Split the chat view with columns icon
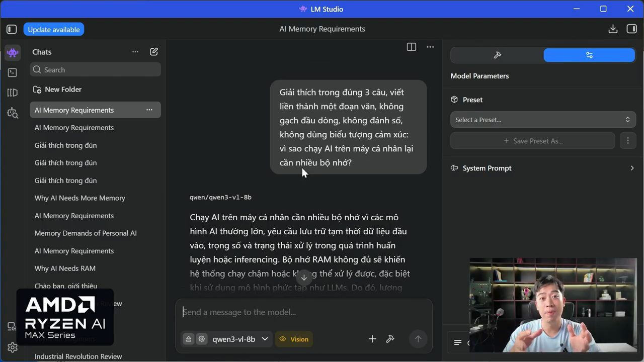This screenshot has height=362, width=644. tap(412, 47)
